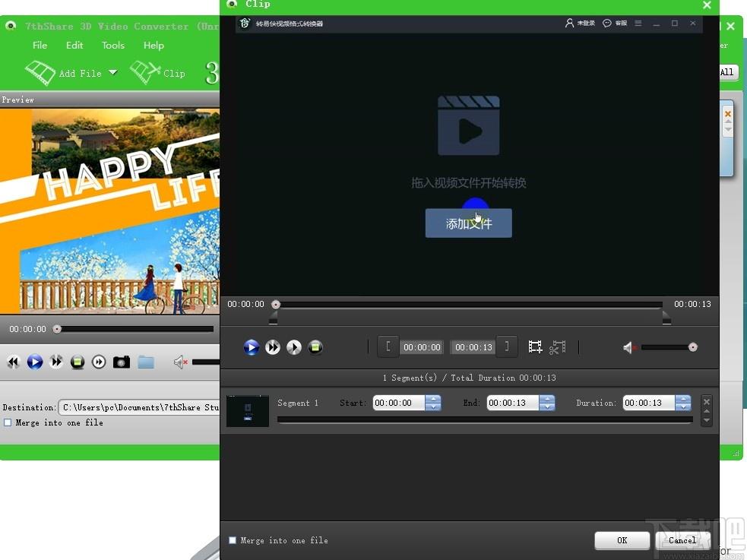747x560 pixels.
Task: Click the left trim marker under the timeline
Action: pyautogui.click(x=273, y=318)
